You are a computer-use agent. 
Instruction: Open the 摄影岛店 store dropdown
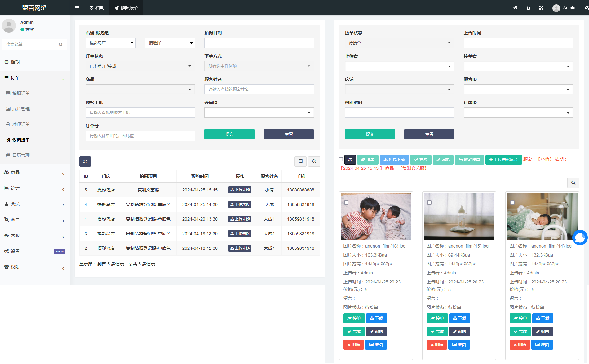pyautogui.click(x=111, y=43)
